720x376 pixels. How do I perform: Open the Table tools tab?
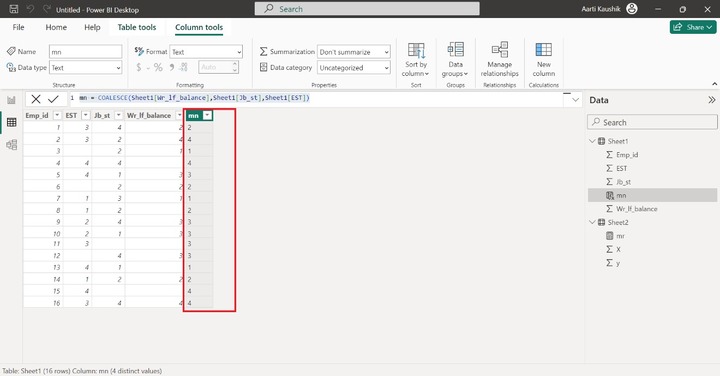click(137, 27)
